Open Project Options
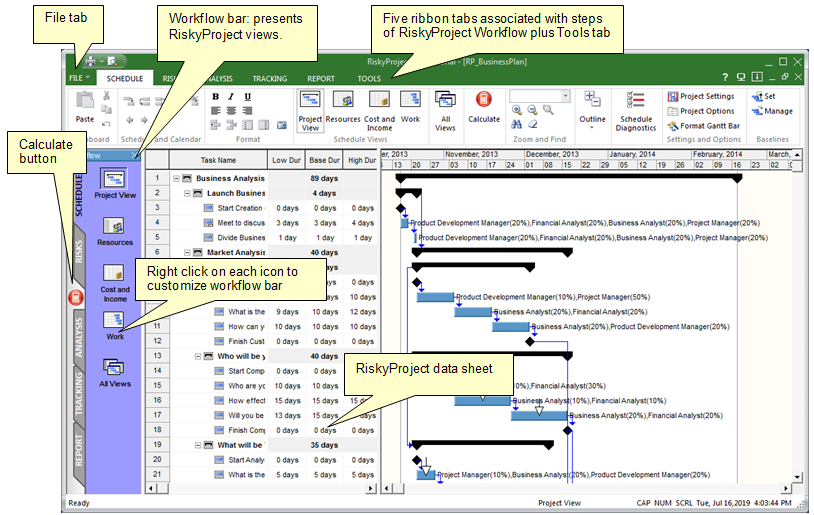Screen dimensions: 814x515 [x=701, y=111]
